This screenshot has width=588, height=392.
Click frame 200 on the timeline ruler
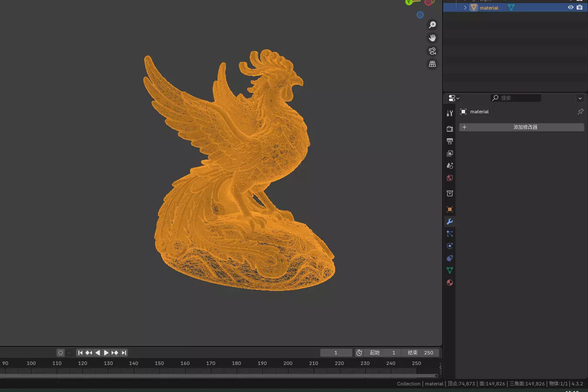coord(288,363)
